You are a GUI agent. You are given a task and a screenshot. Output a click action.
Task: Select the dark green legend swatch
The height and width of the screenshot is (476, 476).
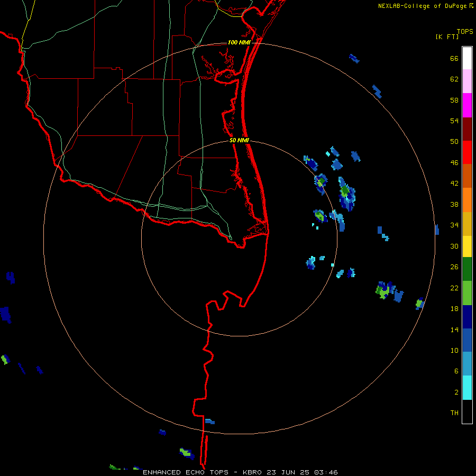click(x=467, y=269)
